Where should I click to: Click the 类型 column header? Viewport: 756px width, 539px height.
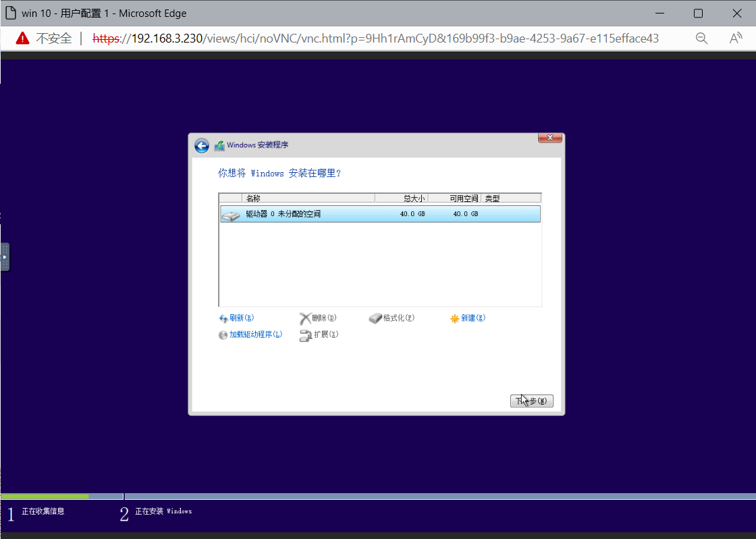tap(511, 199)
